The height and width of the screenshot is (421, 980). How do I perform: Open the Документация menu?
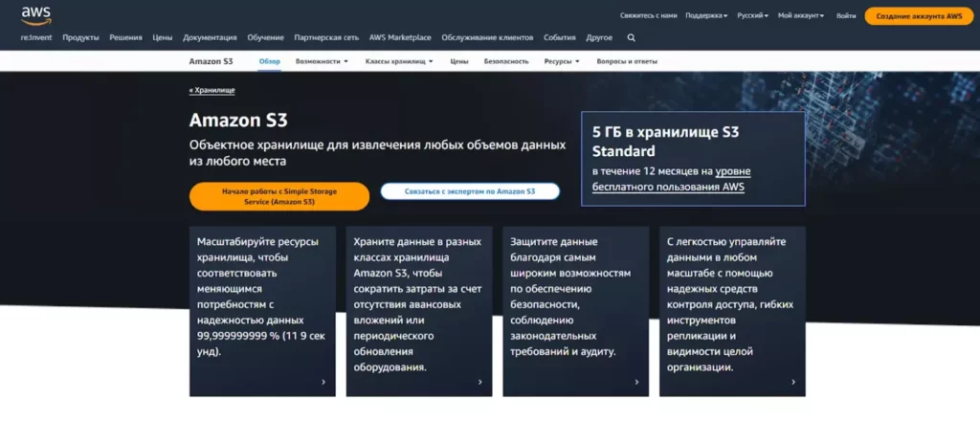210,37
